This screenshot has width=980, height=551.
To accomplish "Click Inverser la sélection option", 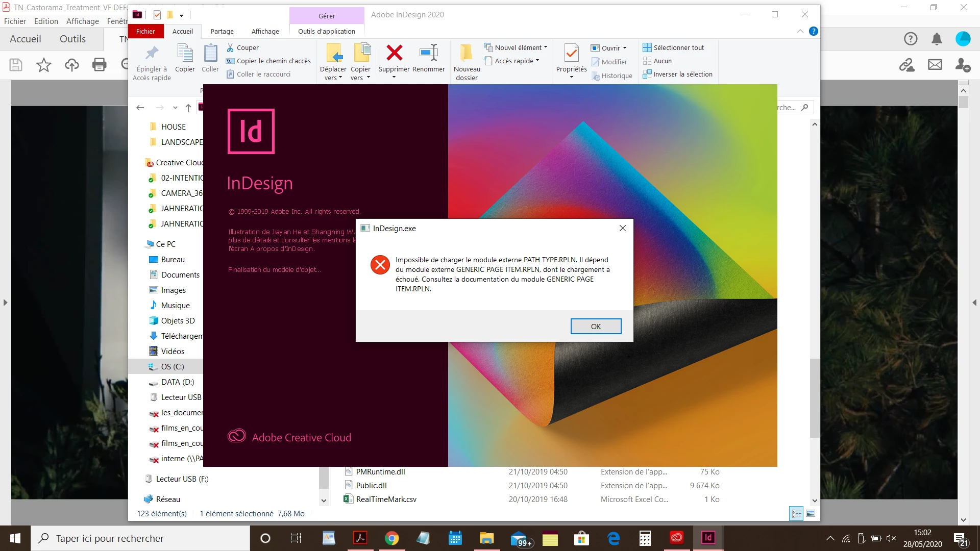I will pyautogui.click(x=682, y=74).
